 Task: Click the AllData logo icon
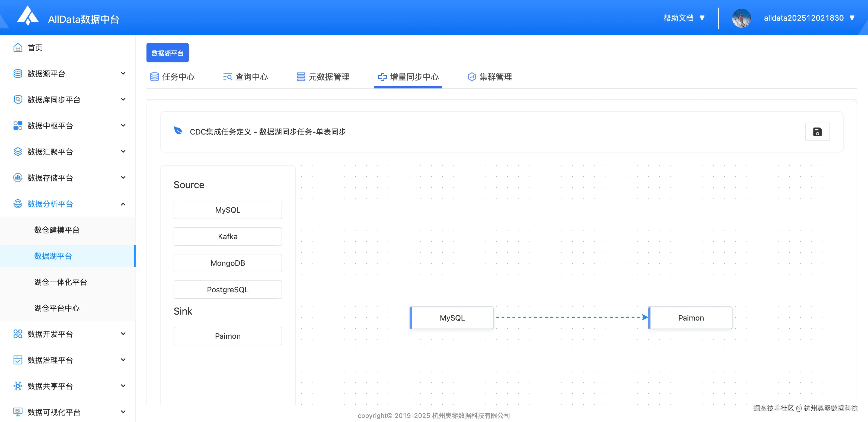(28, 16)
